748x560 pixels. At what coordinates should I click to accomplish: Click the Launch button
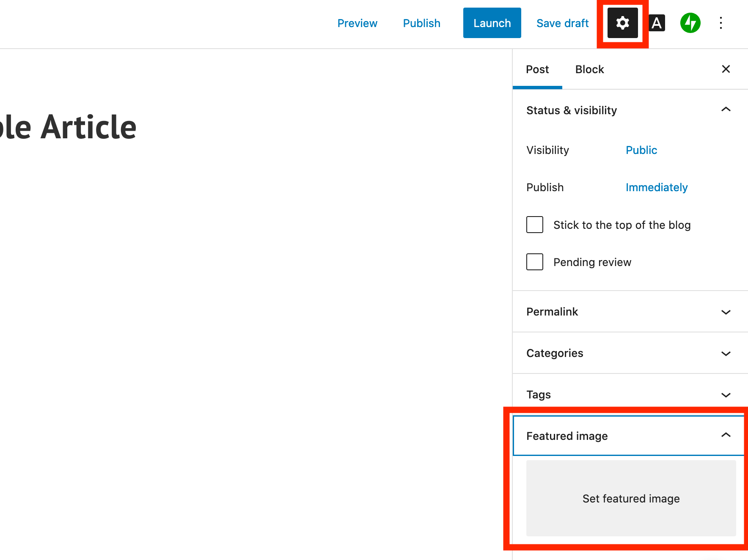click(x=492, y=23)
